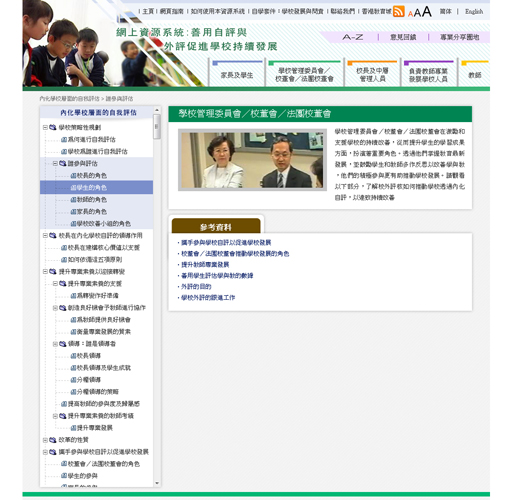The height and width of the screenshot is (500, 512).
Task: Collapse the 領導：誰是領導者 node
Action: tap(55, 344)
